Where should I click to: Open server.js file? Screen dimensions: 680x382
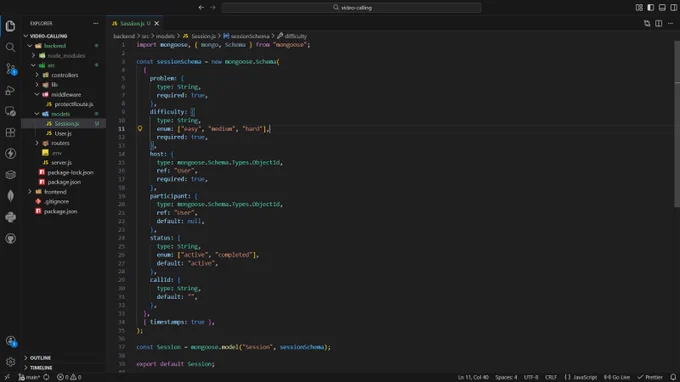pos(61,163)
